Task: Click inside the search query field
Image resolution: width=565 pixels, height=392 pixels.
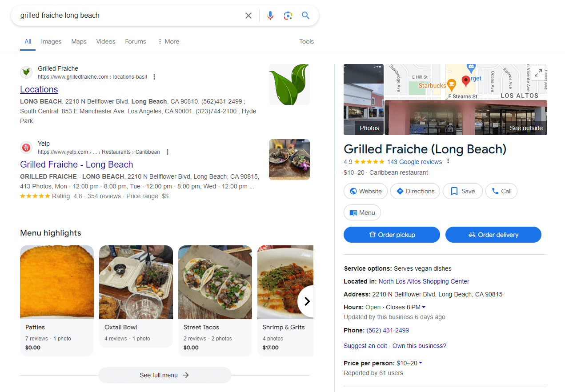Action: [x=129, y=16]
